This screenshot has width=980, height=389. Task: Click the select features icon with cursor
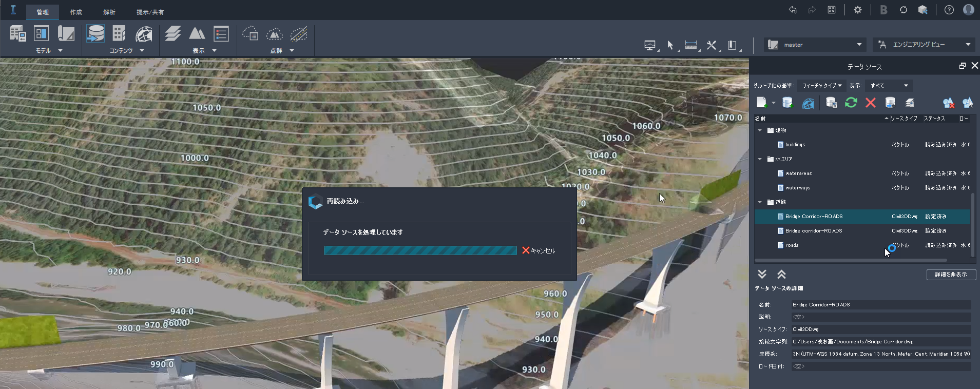(968, 103)
